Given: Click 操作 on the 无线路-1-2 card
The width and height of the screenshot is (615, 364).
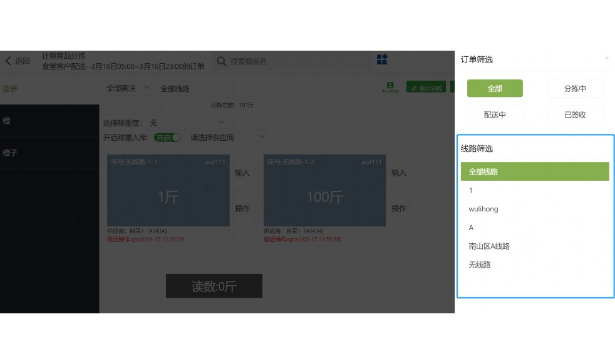Looking at the screenshot, I should (x=400, y=208).
